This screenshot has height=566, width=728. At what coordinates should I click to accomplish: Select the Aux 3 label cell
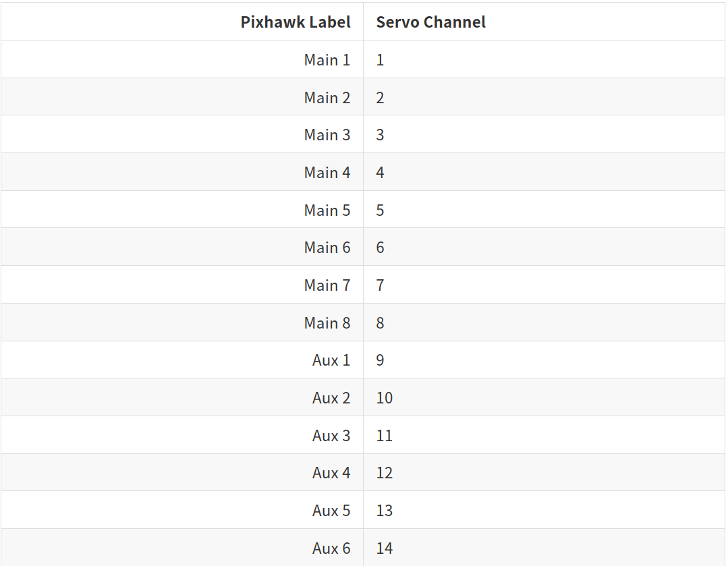click(331, 436)
